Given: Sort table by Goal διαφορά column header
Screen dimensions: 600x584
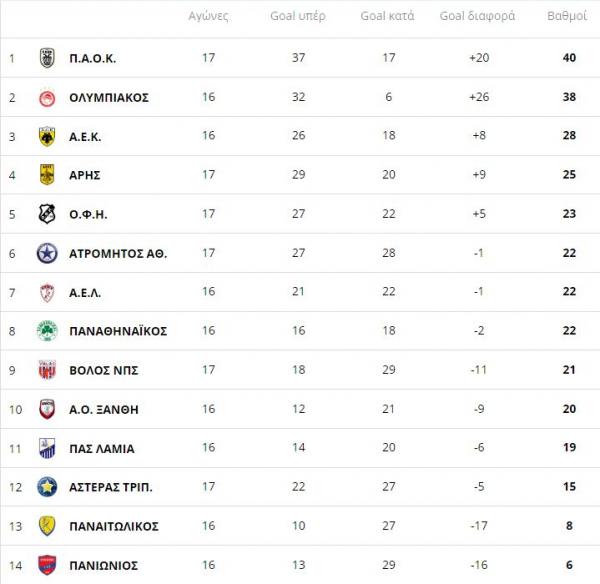Looking at the screenshot, I should tap(478, 17).
